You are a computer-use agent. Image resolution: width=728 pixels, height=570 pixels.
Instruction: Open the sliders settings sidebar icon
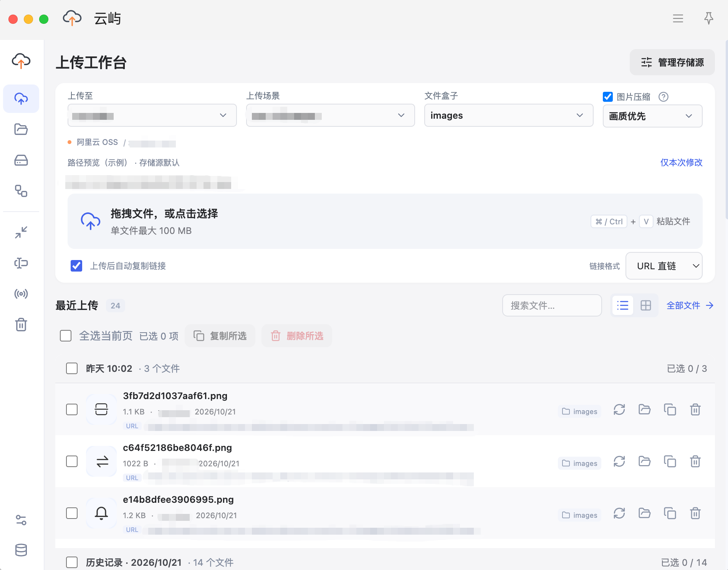[x=21, y=520]
